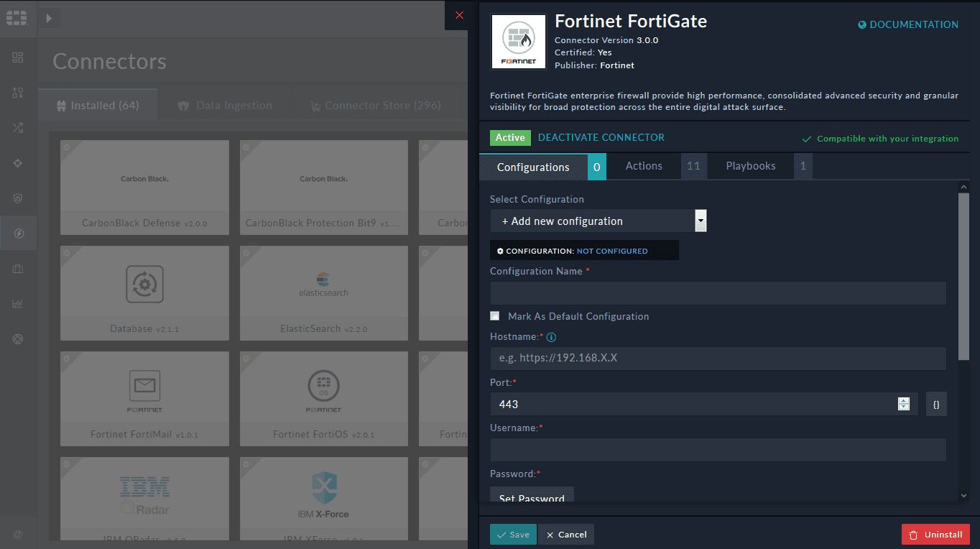
Task: Click the Configuration Name input field
Action: coord(718,293)
